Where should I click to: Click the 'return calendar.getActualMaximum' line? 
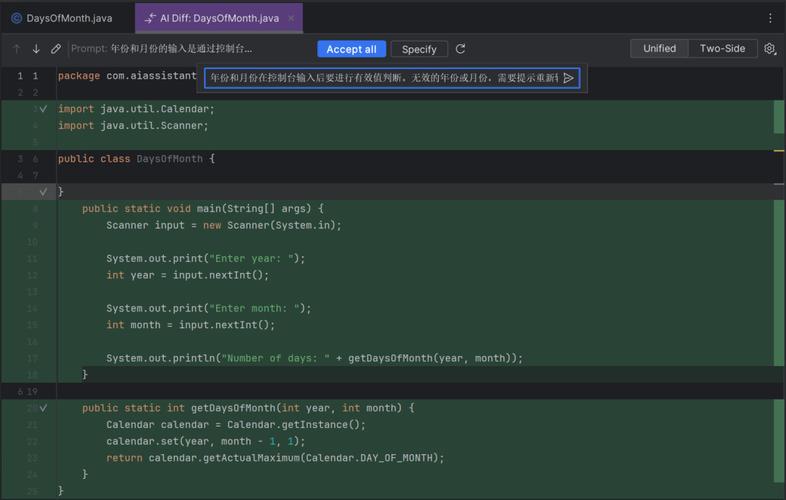[x=275, y=457]
